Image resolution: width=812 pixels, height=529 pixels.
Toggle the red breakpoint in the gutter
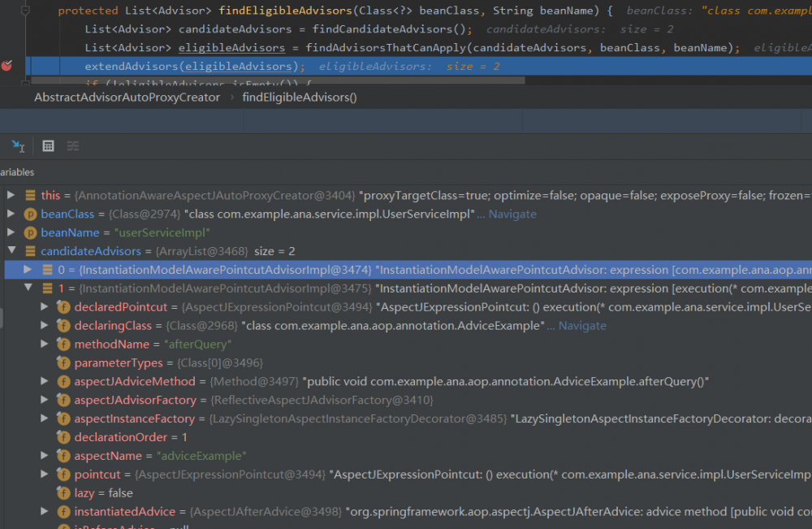tap(7, 66)
